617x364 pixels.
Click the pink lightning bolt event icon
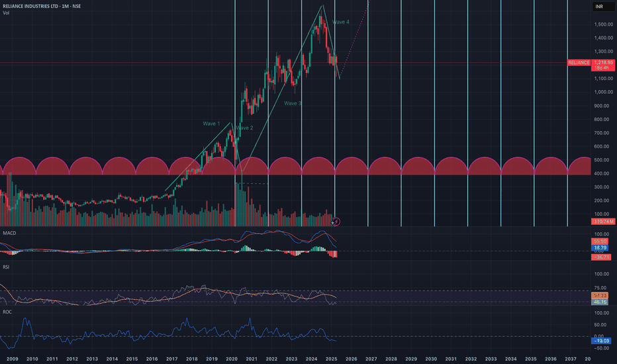tap(336, 222)
